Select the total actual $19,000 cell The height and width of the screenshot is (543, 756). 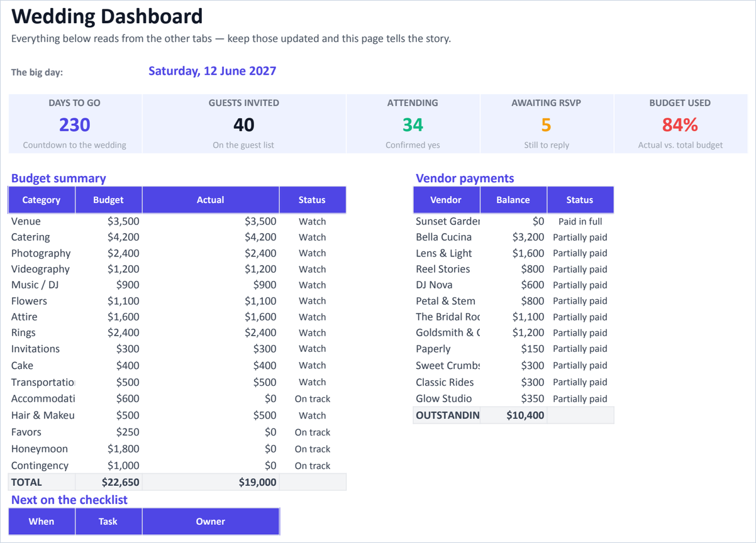[210, 482]
